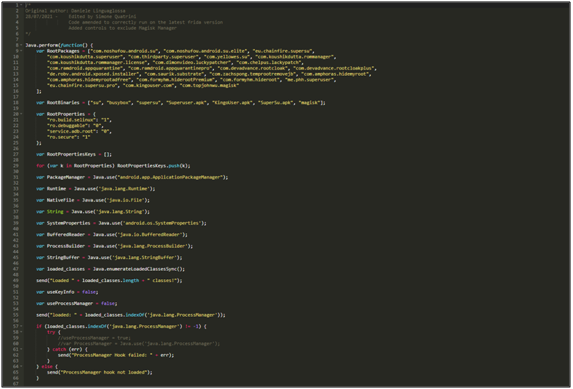Click the "ro.debuggable" property key
The width and height of the screenshot is (573, 389).
pyautogui.click(x=67, y=126)
